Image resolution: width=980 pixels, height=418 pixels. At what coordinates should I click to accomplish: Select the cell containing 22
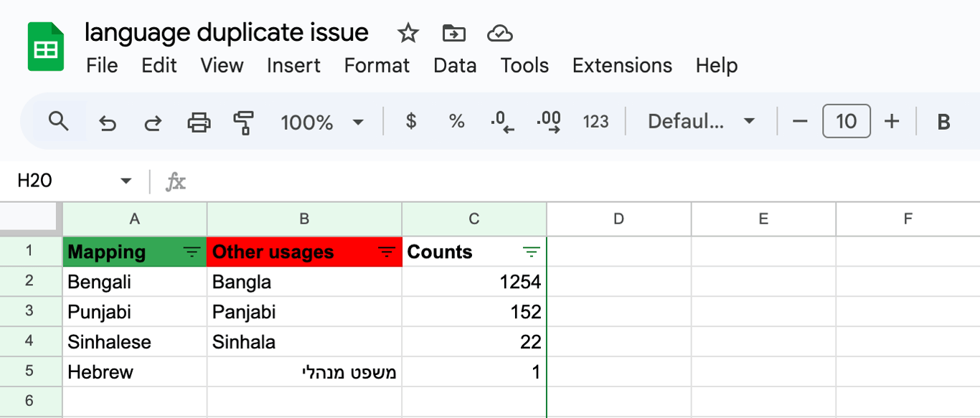click(474, 342)
